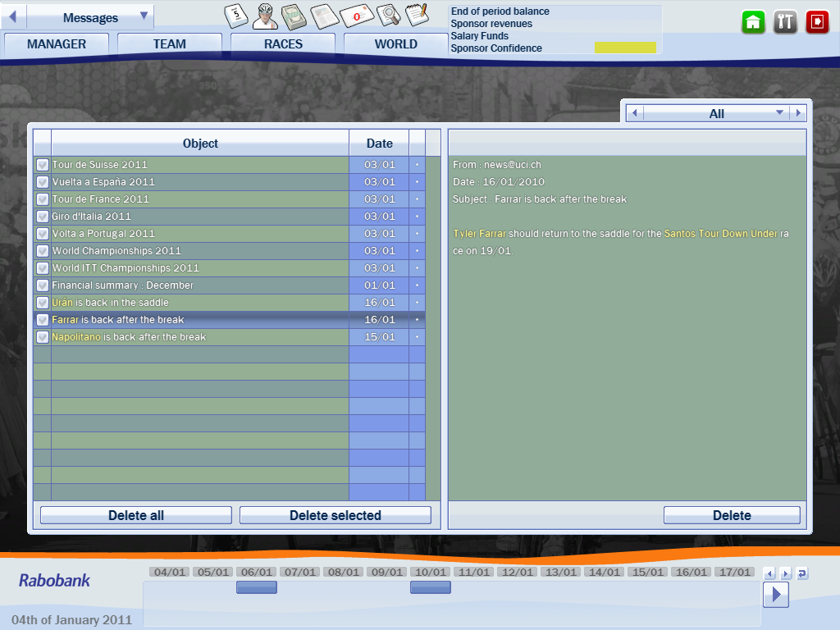Go to the green home button
This screenshot has width=840, height=630.
pyautogui.click(x=753, y=22)
